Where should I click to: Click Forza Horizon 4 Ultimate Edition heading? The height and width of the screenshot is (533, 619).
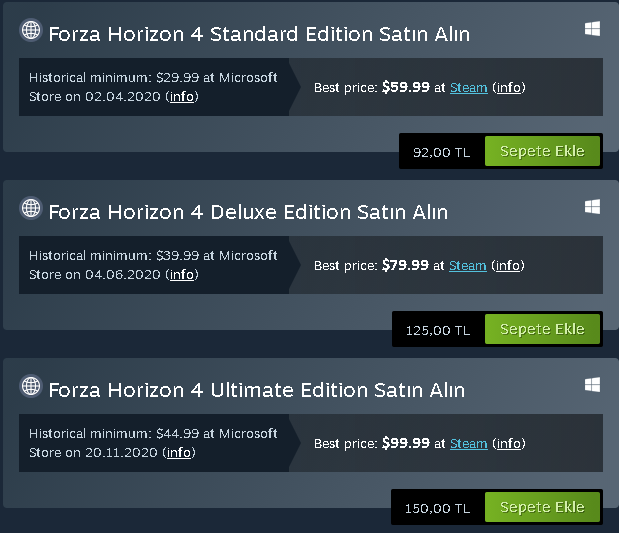click(x=256, y=389)
